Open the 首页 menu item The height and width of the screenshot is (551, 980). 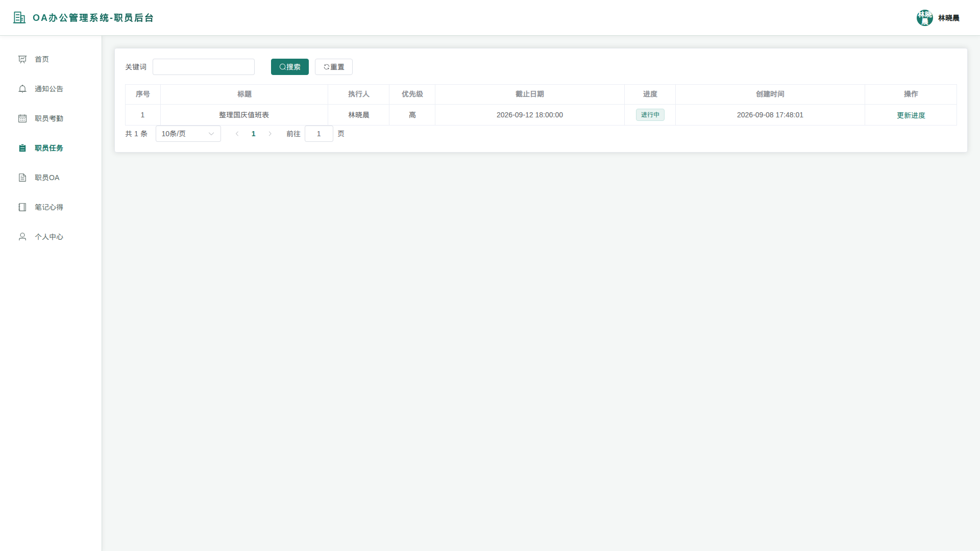click(51, 59)
